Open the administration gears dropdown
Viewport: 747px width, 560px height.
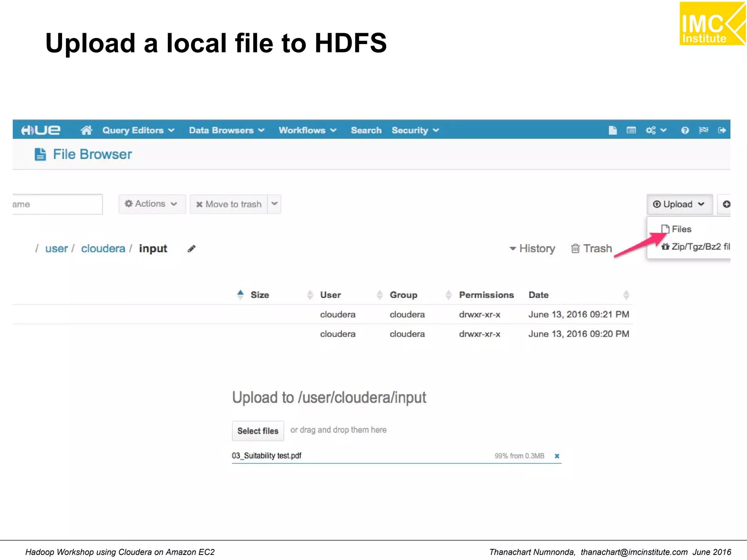(656, 130)
